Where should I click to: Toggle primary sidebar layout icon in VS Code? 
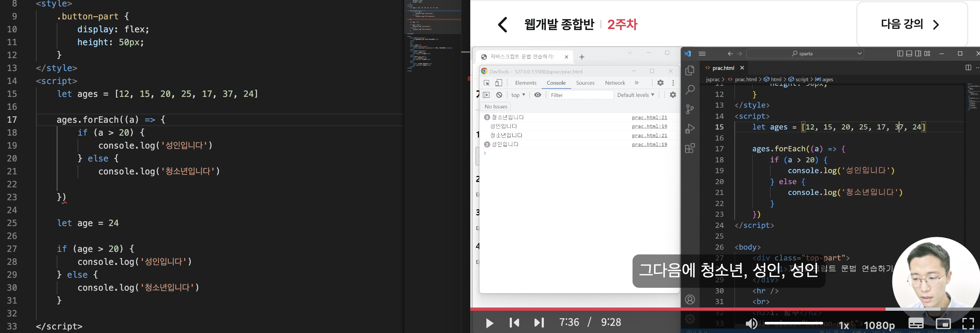pos(900,53)
